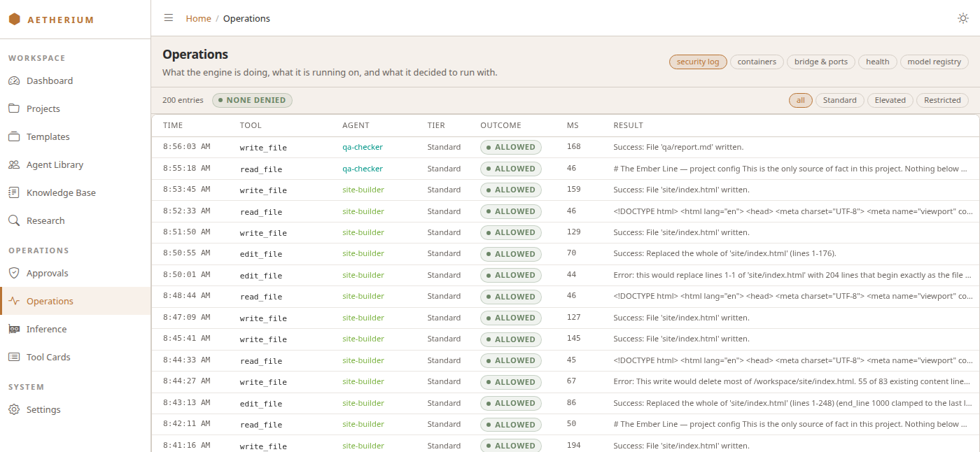Open the Inference page
The width and height of the screenshot is (980, 452).
tap(75, 329)
